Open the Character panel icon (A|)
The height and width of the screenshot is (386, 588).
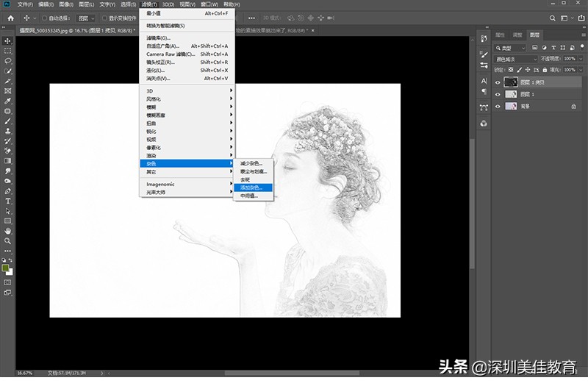pos(484,81)
